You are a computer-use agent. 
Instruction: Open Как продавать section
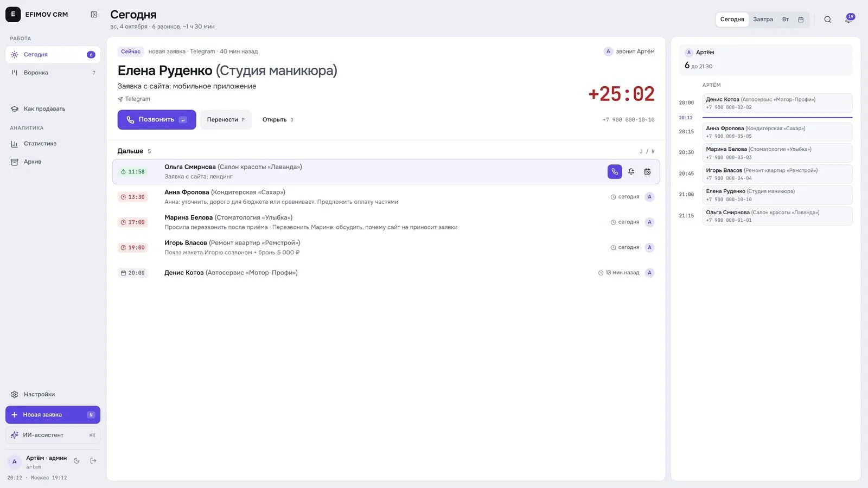click(x=53, y=109)
